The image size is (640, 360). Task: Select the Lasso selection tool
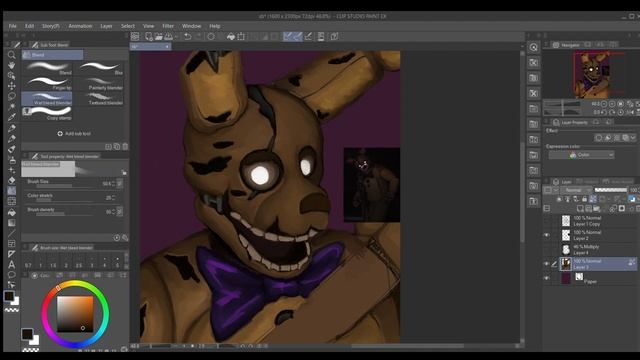tap(11, 96)
